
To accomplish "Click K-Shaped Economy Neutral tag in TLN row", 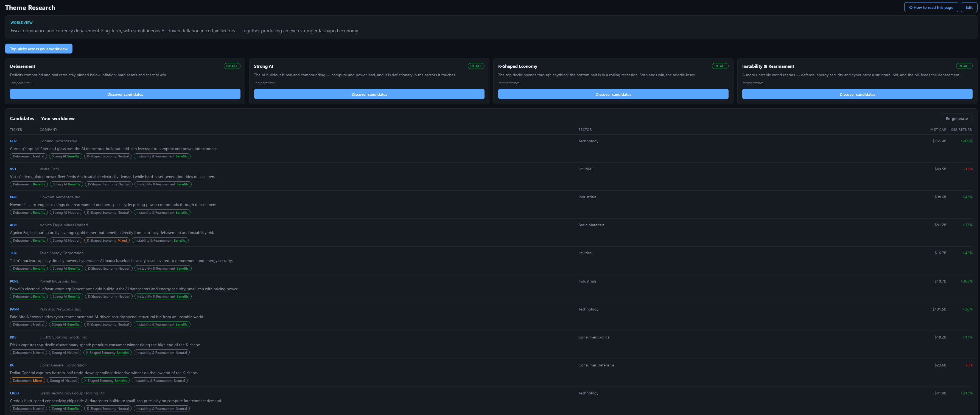I will point(109,269).
